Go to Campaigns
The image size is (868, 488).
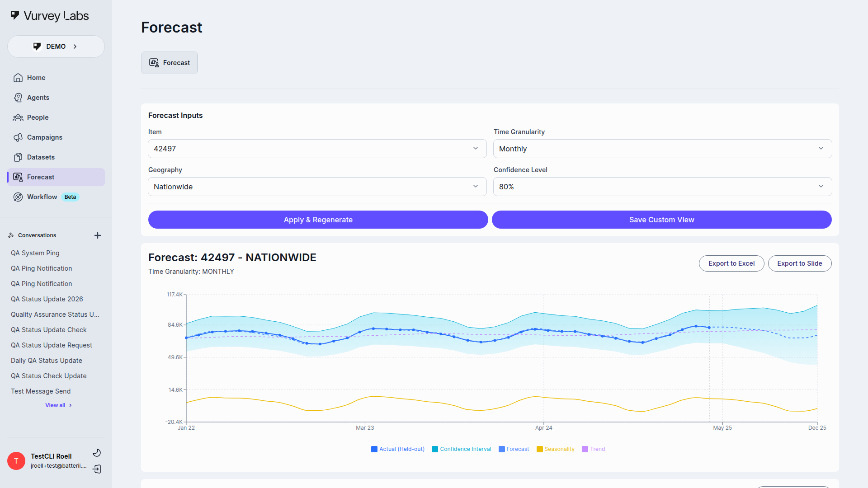(x=45, y=137)
